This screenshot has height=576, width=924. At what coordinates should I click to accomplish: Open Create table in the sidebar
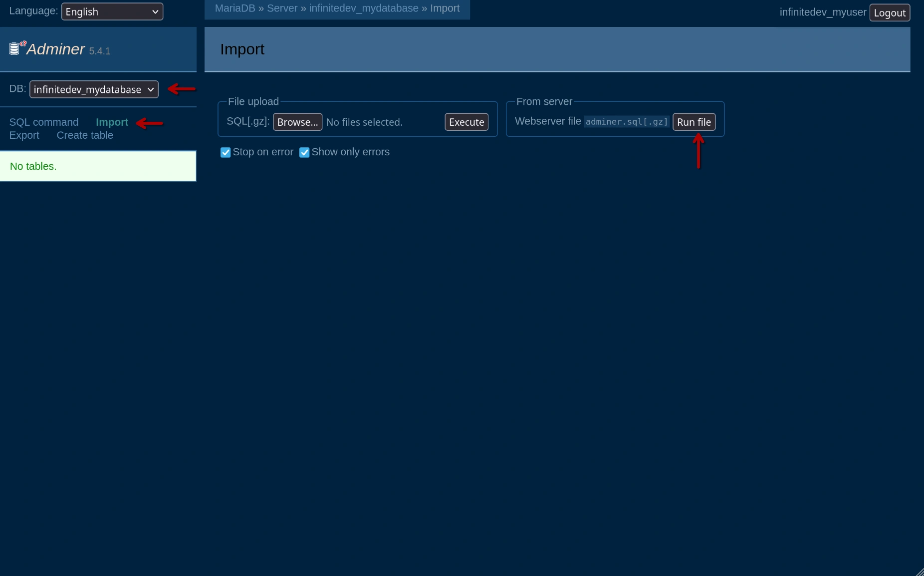84,135
